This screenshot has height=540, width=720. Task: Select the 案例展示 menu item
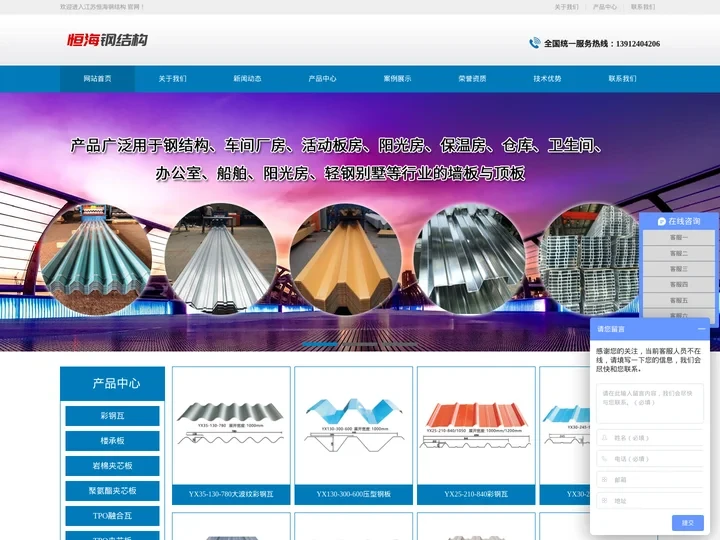coord(397,79)
